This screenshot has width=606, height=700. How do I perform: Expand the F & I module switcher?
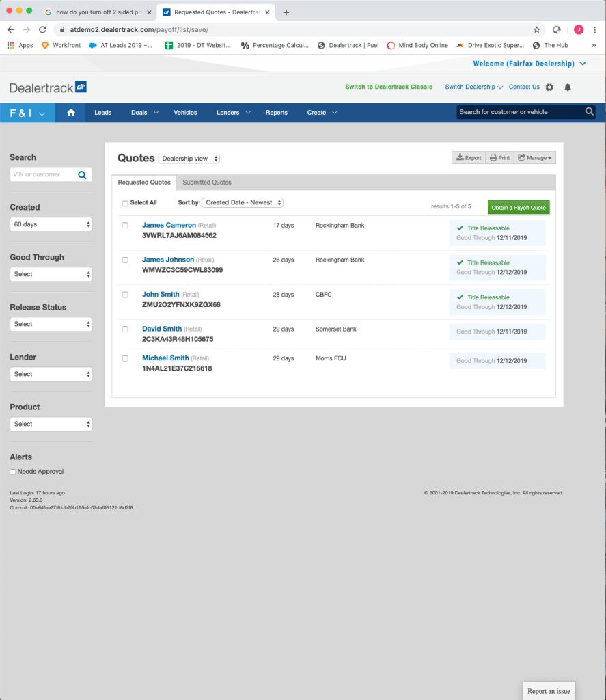[27, 113]
